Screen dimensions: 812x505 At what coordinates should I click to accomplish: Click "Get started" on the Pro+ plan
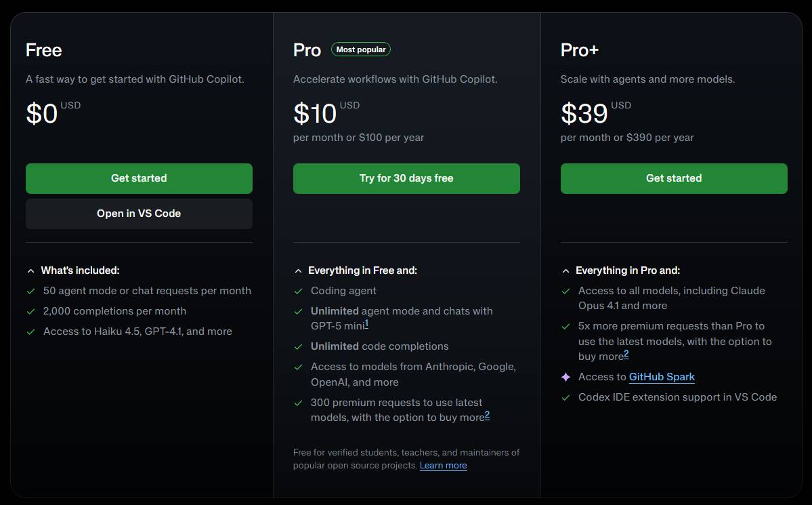click(673, 178)
